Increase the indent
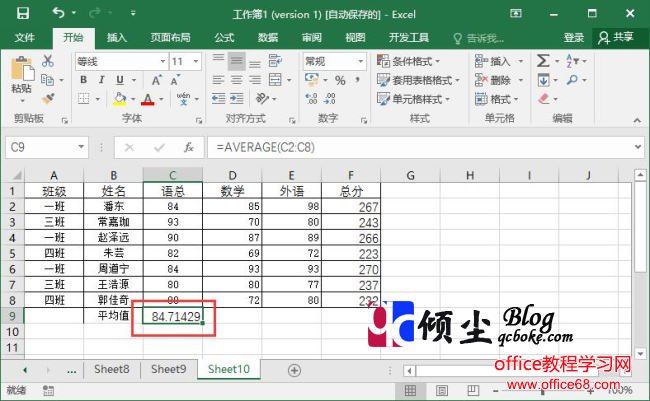Screen dimensions: 650x401 pyautogui.click(x=237, y=99)
